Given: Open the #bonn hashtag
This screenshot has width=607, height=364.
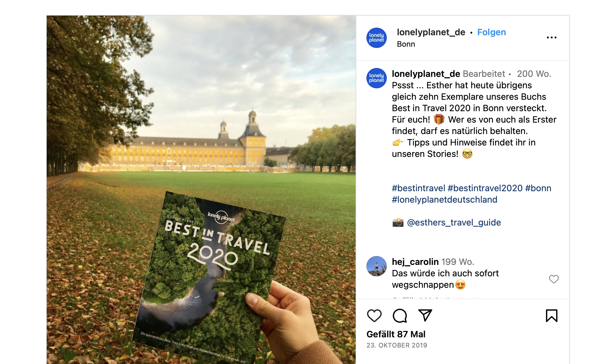Looking at the screenshot, I should [x=538, y=188].
